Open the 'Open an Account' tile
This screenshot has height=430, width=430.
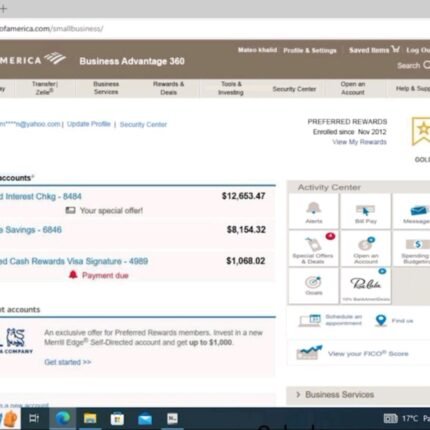(x=366, y=248)
